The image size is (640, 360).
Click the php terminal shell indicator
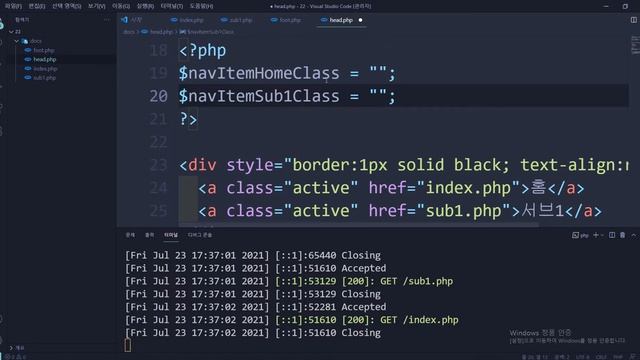580,235
